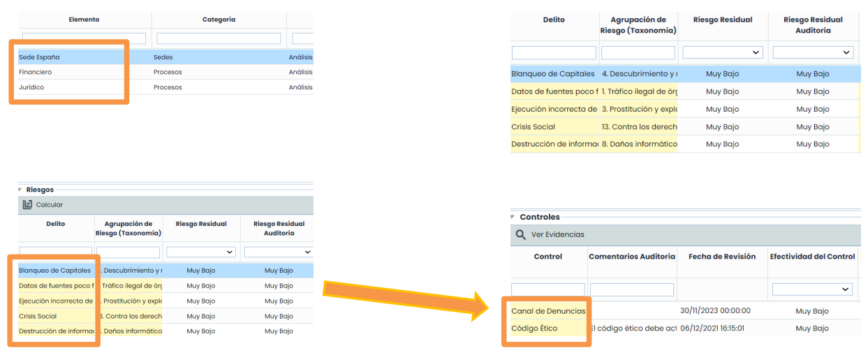
Task: Focus the Elemento column filter field
Action: click(84, 38)
